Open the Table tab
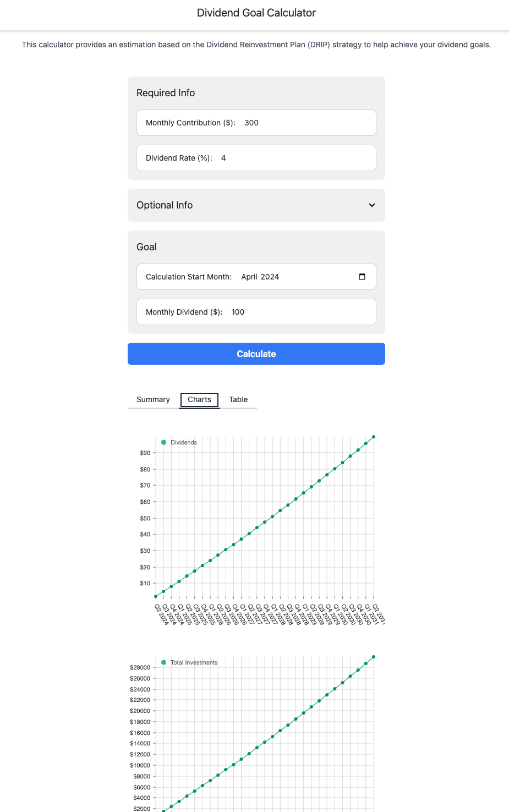 238,399
